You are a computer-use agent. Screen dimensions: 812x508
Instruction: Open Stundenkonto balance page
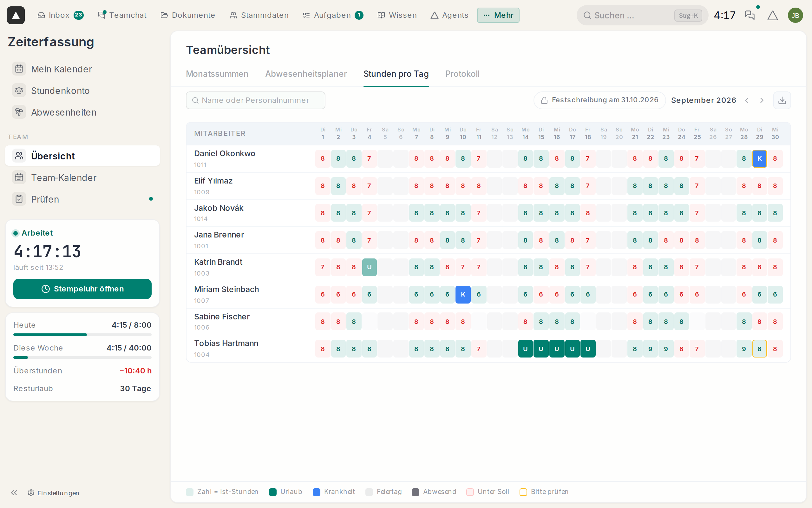[x=82, y=91]
